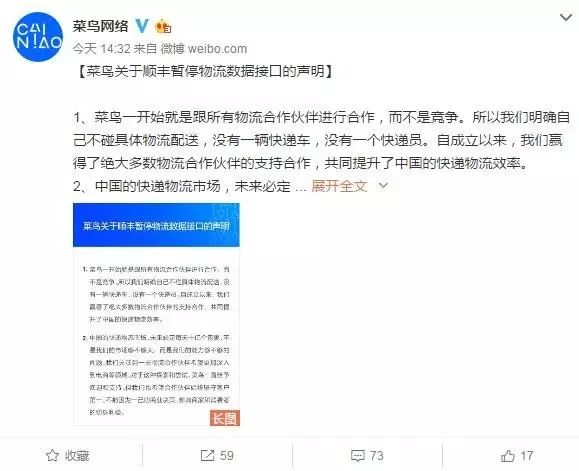This screenshot has height=471, width=579.
Task: Click the thumbs-up like icon
Action: [x=508, y=456]
